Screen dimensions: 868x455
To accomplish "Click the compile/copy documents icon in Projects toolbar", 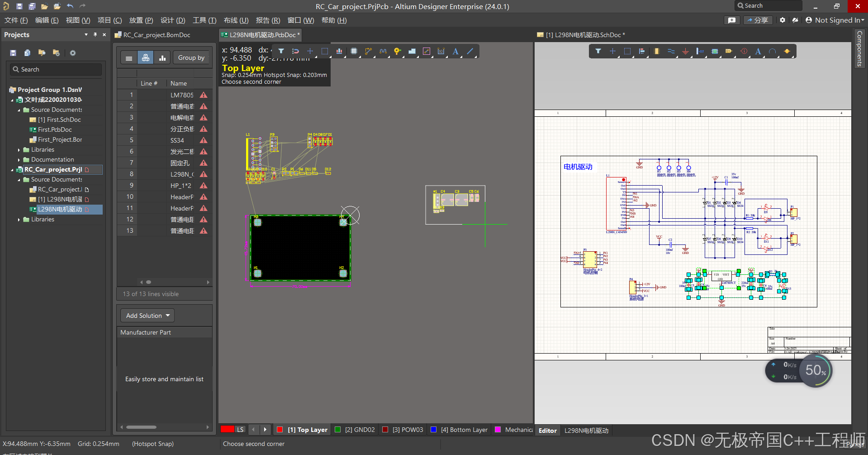I will [28, 53].
